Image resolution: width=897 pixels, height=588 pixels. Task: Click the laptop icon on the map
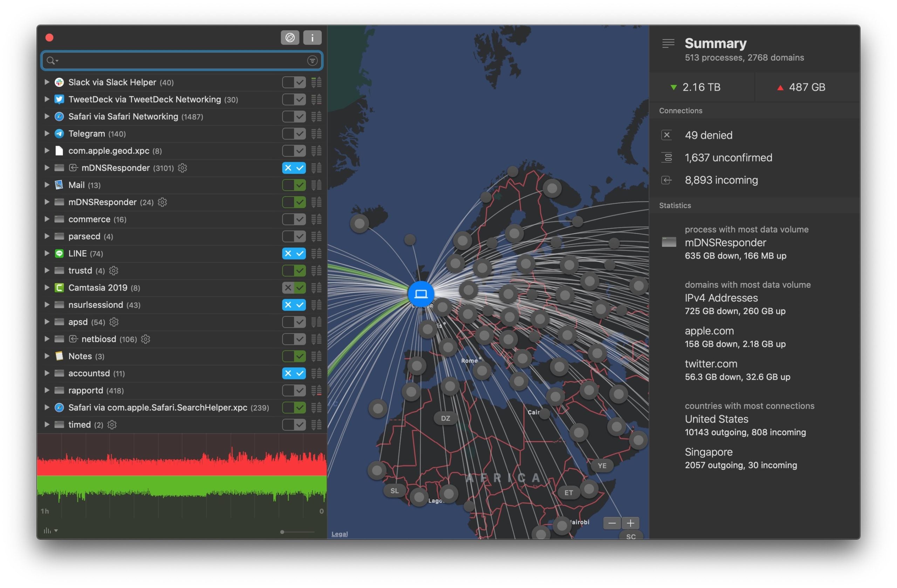(x=420, y=294)
